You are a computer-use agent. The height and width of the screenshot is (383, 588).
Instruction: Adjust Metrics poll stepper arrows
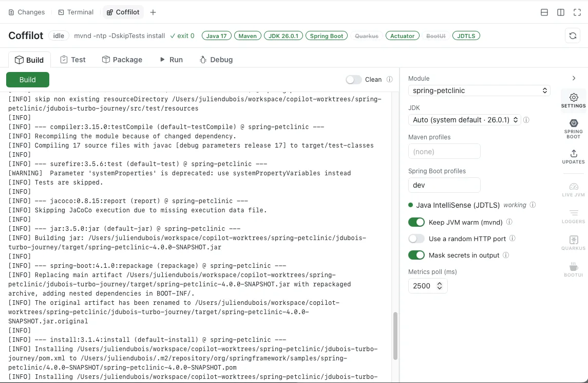pos(440,286)
